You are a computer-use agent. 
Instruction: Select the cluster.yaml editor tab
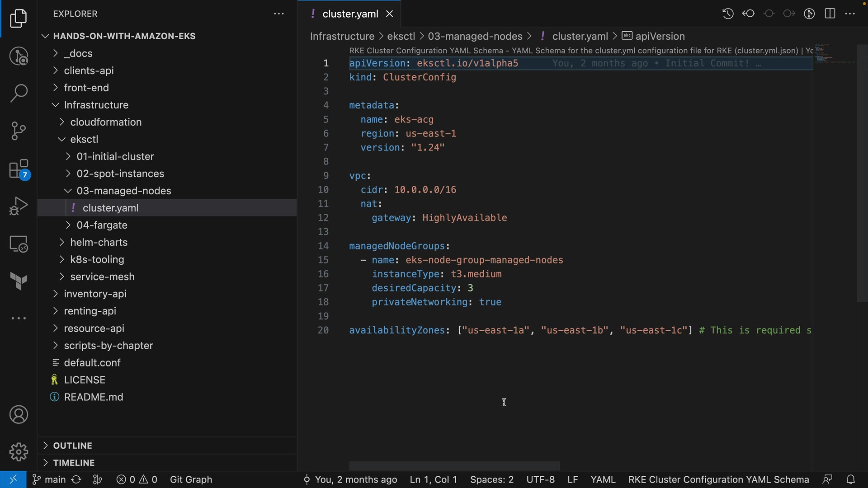(x=350, y=14)
